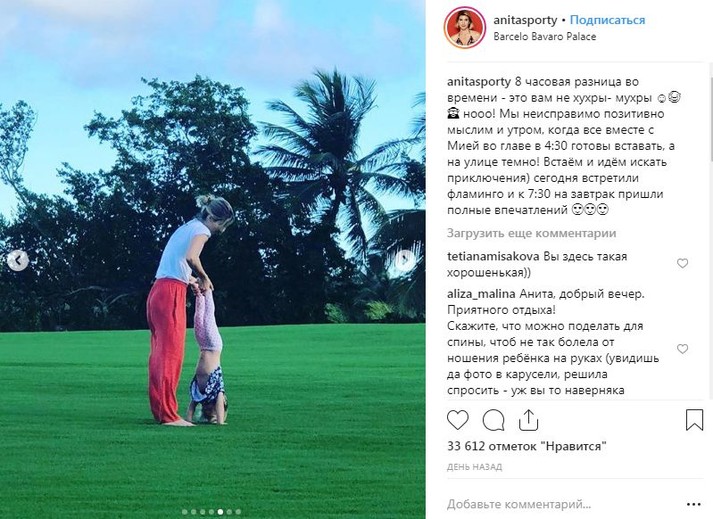Screen dimensions: 713x519
Task: Jump to the first carousel dot indicator
Action: pos(185,512)
